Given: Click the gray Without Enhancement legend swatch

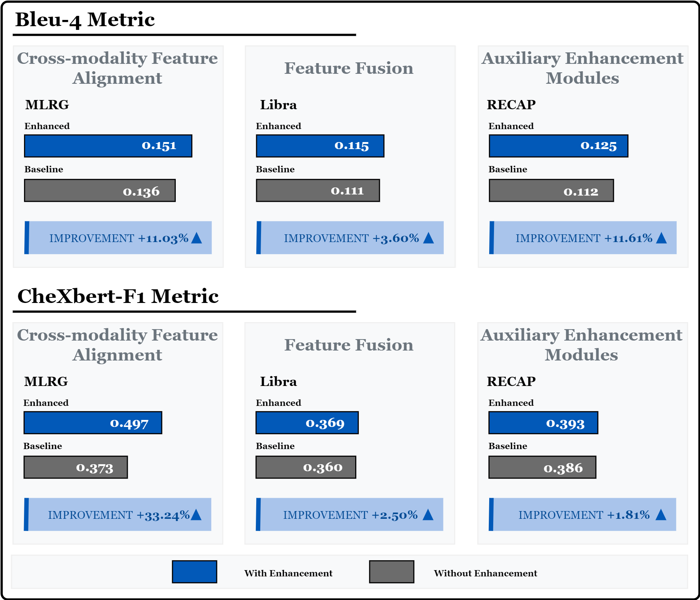Looking at the screenshot, I should pos(391,572).
